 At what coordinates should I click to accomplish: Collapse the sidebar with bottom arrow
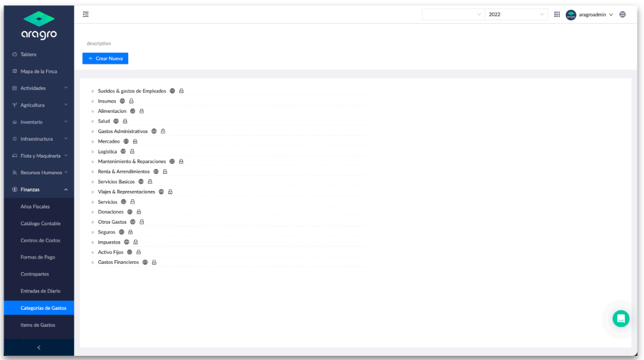pos(39,347)
